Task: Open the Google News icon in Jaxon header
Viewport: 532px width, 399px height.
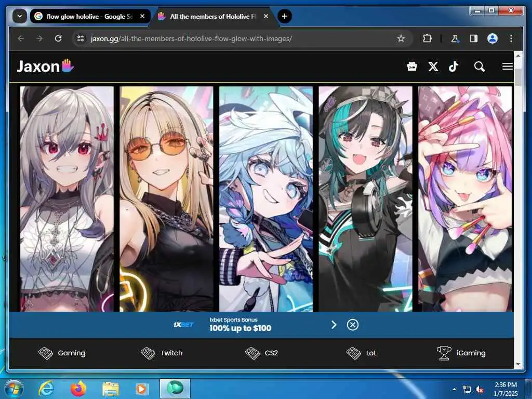Action: tap(412, 66)
